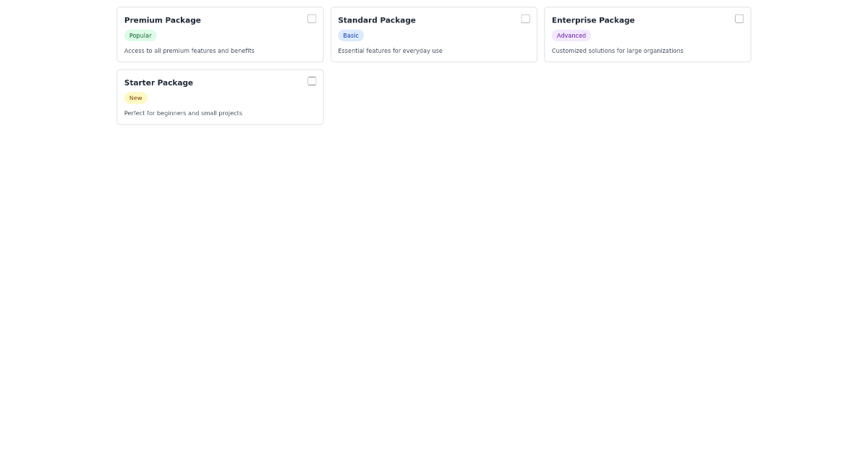Click the Advanced badge on Enterprise Package

point(571,35)
